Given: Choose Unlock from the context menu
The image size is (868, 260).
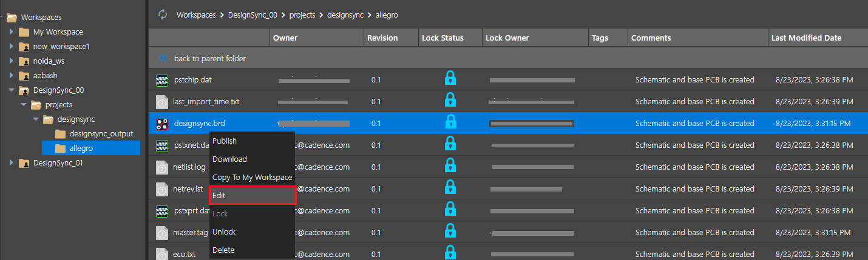Looking at the screenshot, I should click(252, 232).
